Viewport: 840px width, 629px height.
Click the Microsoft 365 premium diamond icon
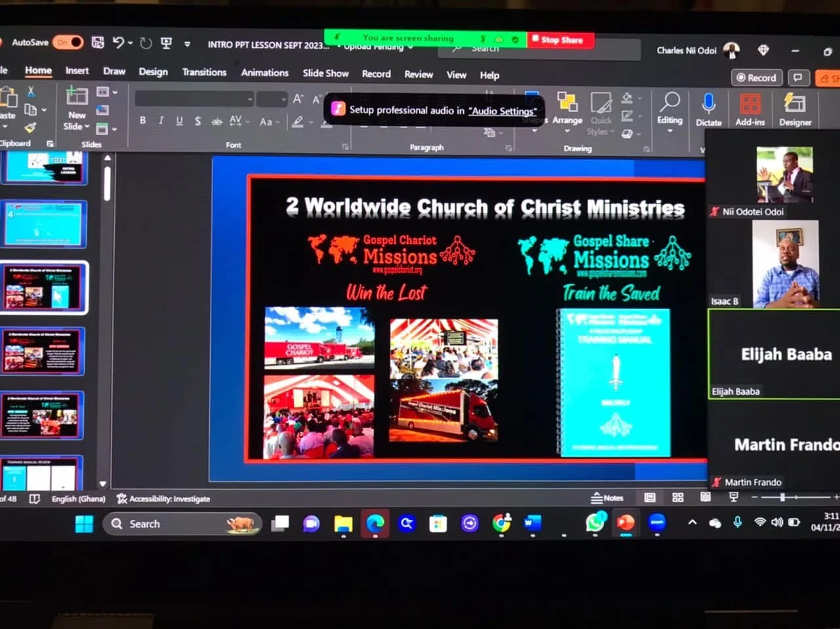[x=763, y=50]
